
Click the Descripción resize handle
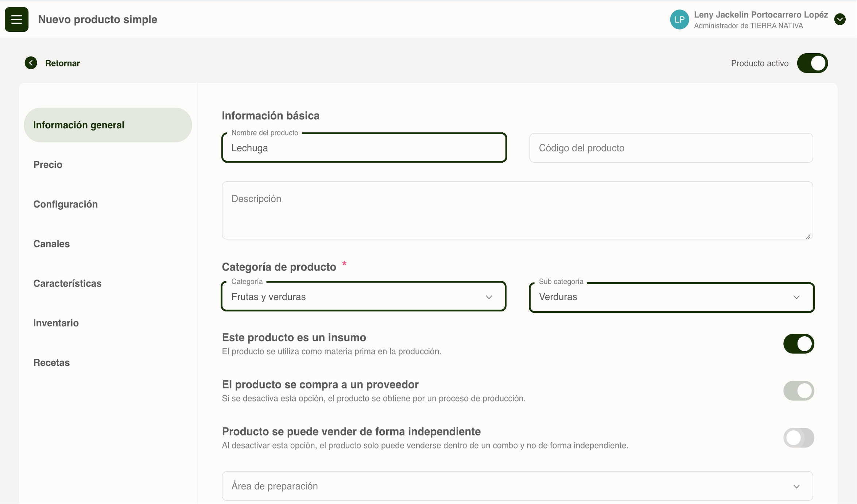click(x=808, y=237)
